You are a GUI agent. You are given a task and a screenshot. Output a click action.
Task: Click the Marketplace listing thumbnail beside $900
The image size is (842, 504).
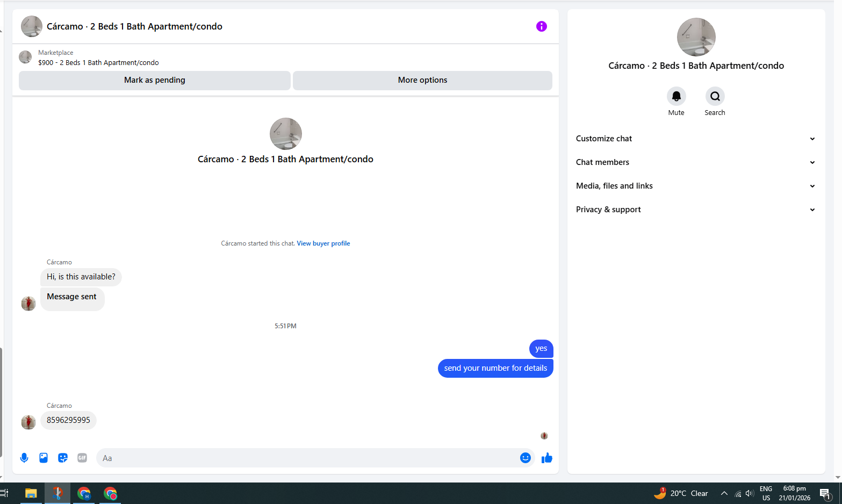25,57
